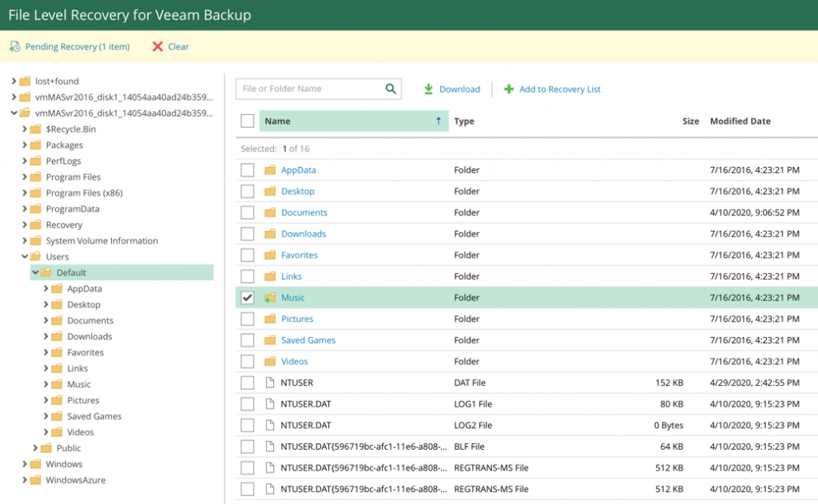Click the AppData folder icon in file list
Screen dimensions: 818x504
click(270, 169)
